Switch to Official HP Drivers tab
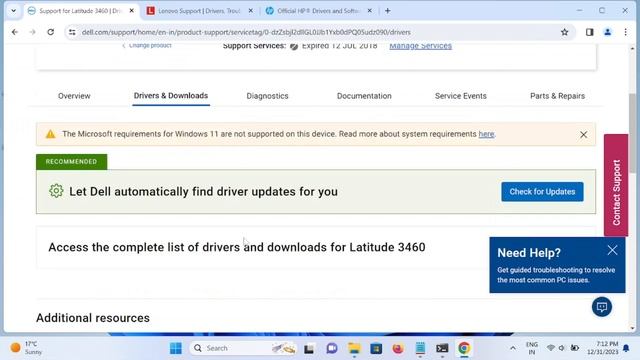This screenshot has height=360, width=640. pyautogui.click(x=318, y=11)
